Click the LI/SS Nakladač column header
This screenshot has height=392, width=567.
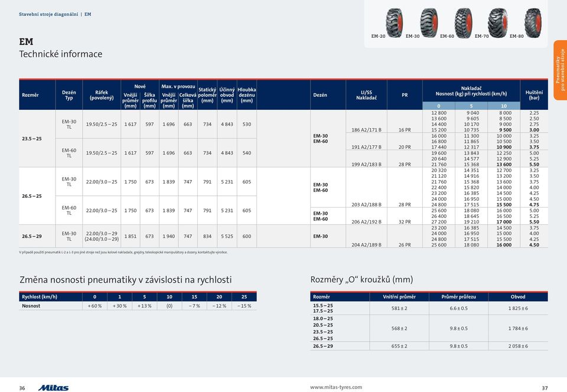point(366,95)
